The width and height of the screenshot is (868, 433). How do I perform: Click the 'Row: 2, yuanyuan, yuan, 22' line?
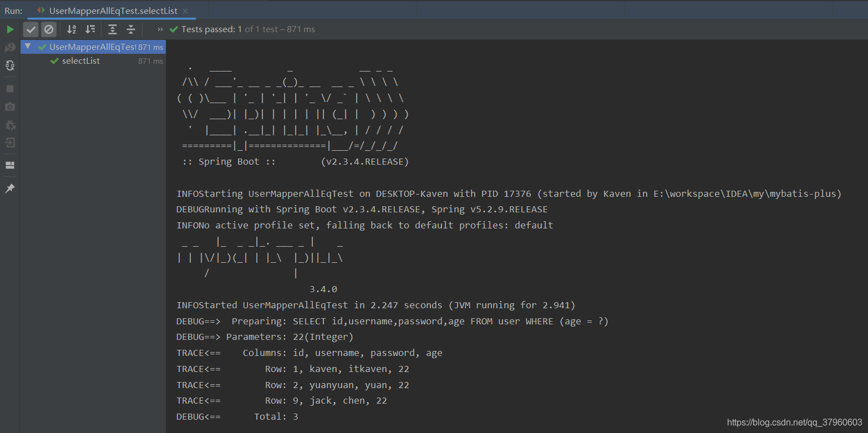click(293, 385)
